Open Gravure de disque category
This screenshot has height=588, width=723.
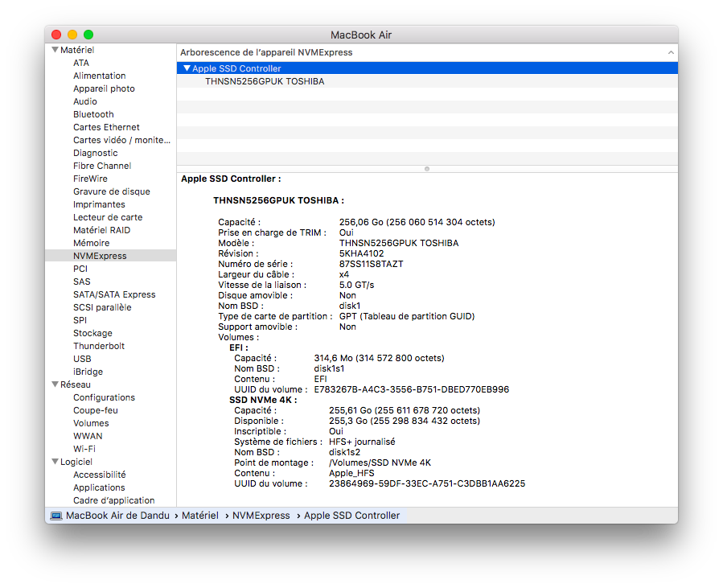point(112,192)
